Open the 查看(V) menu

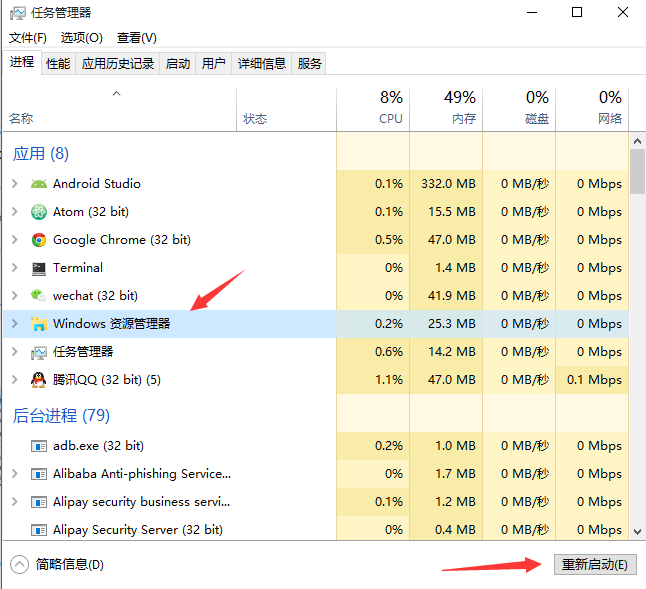coord(137,38)
